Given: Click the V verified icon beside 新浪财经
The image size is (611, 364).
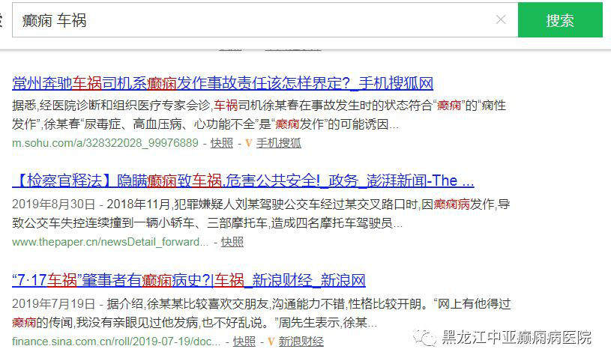Looking at the screenshot, I should click(271, 342).
